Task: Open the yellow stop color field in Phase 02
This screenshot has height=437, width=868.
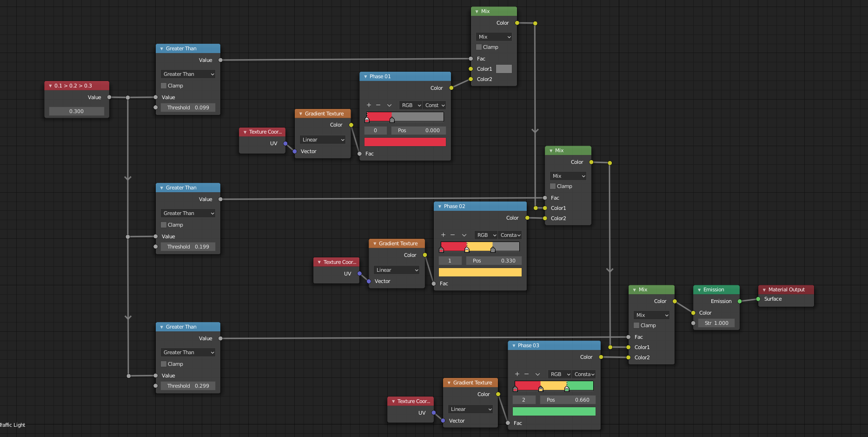Action: (480, 272)
